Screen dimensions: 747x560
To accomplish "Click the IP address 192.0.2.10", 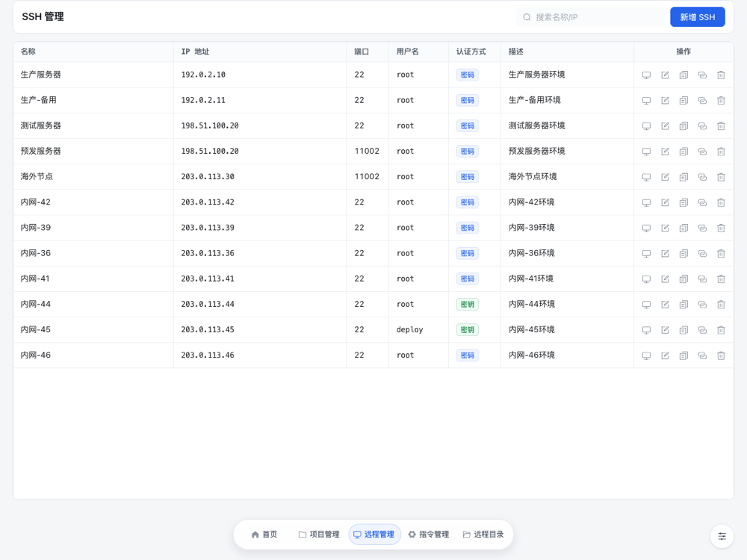I will 203,75.
